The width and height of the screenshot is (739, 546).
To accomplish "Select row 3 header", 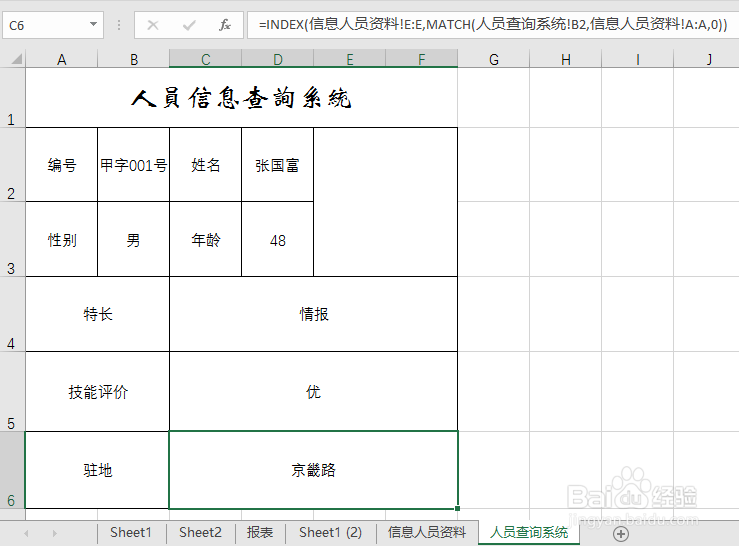I will click(12, 239).
